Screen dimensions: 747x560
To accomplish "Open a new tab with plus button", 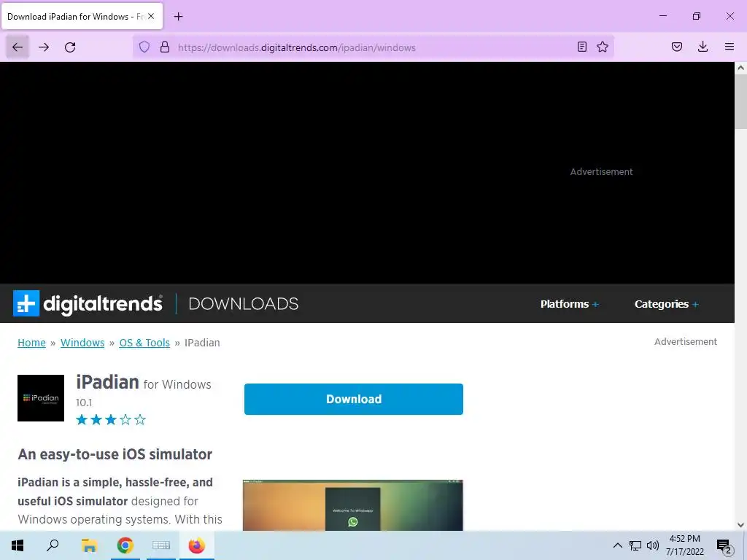I will click(178, 17).
